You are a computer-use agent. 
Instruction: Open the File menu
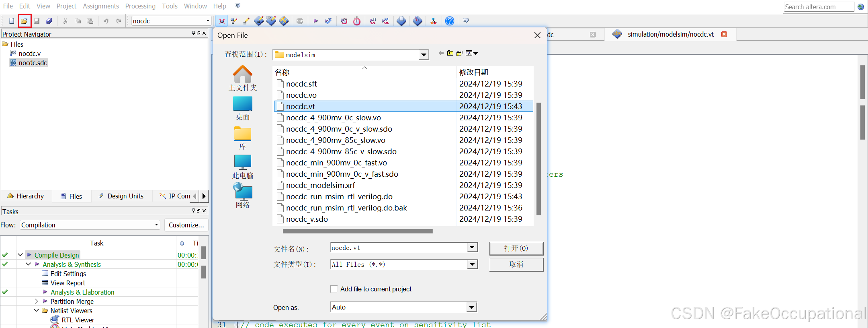(8, 6)
